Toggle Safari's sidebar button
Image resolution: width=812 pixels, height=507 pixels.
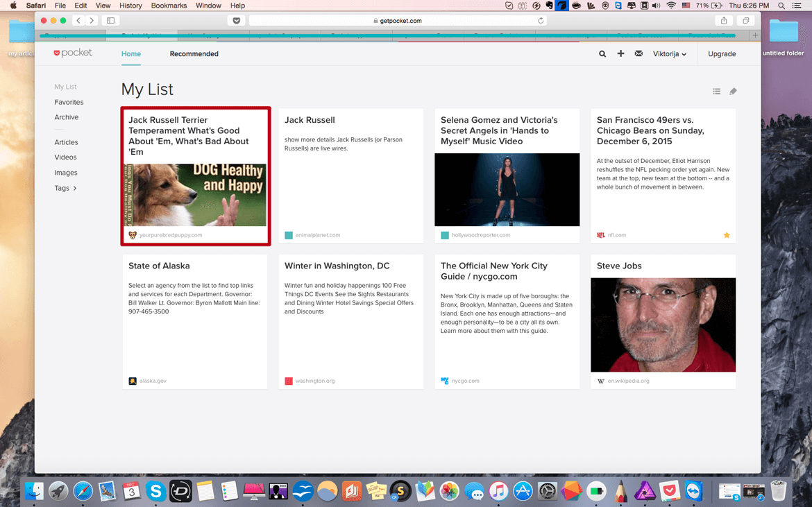pyautogui.click(x=110, y=21)
